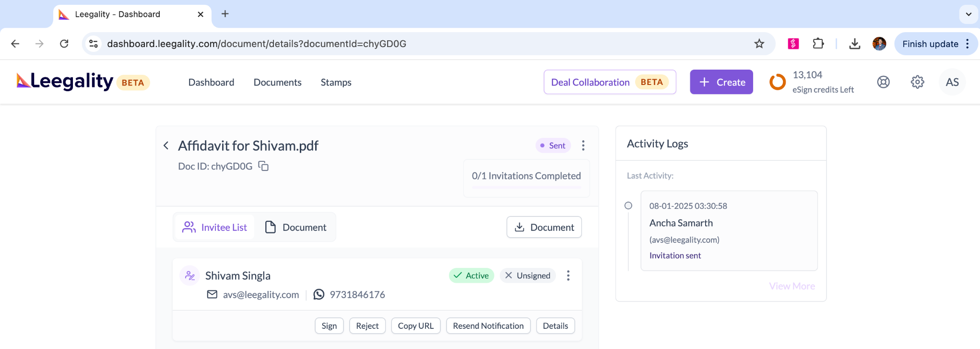Download the document via Document button
The width and height of the screenshot is (980, 349).
[544, 227]
